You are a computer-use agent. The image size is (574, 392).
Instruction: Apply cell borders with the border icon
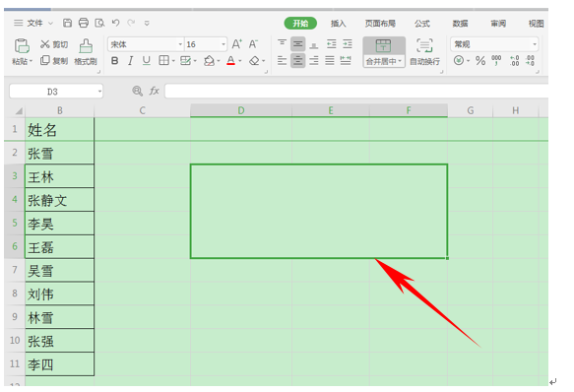pyautogui.click(x=164, y=60)
